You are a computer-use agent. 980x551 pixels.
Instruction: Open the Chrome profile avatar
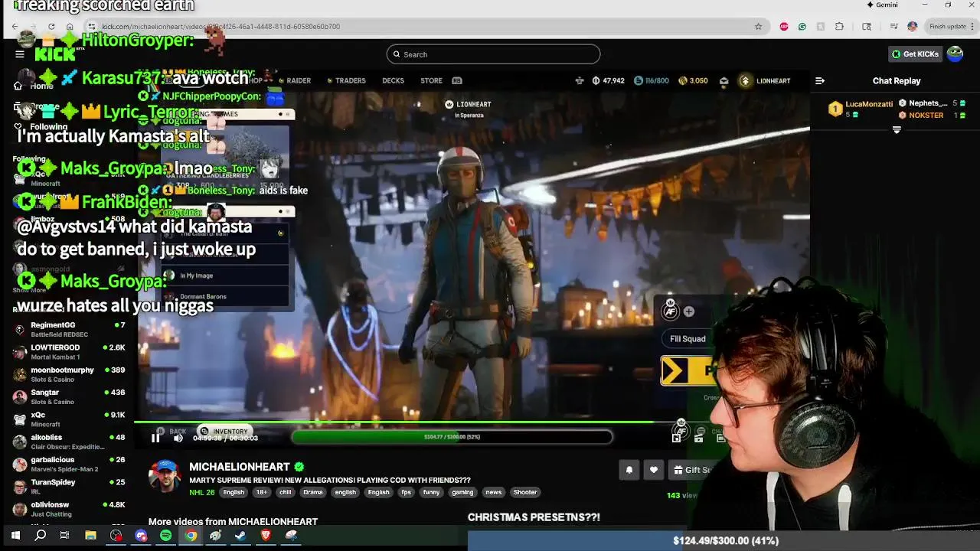[912, 26]
